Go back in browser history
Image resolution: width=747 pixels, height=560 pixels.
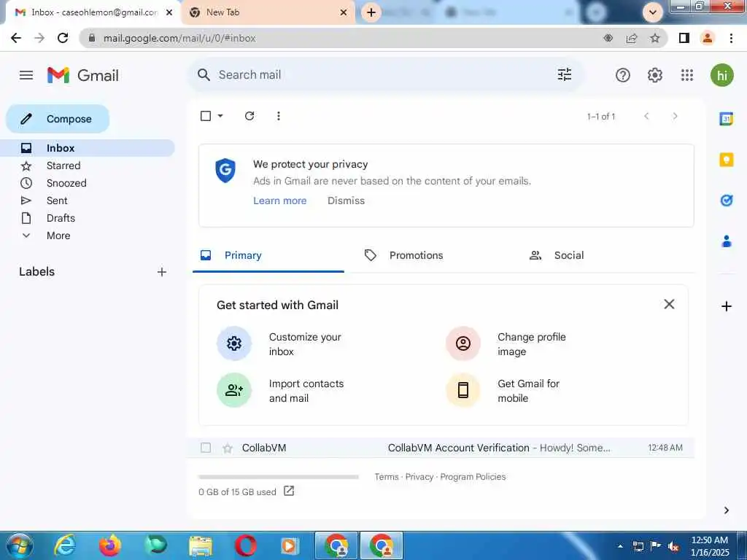[16, 38]
